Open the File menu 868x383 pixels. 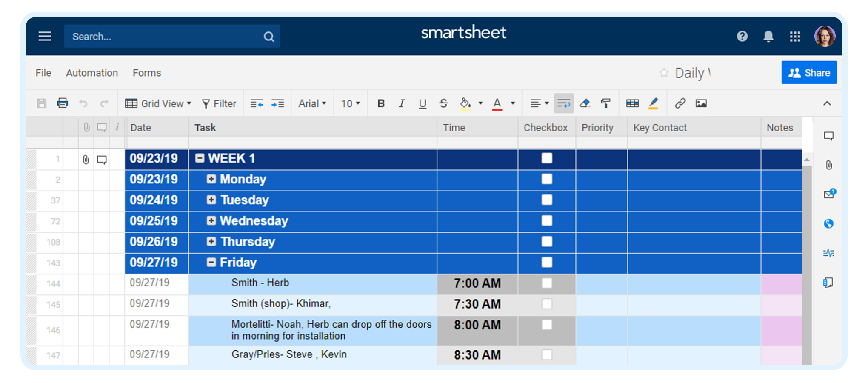coord(43,73)
